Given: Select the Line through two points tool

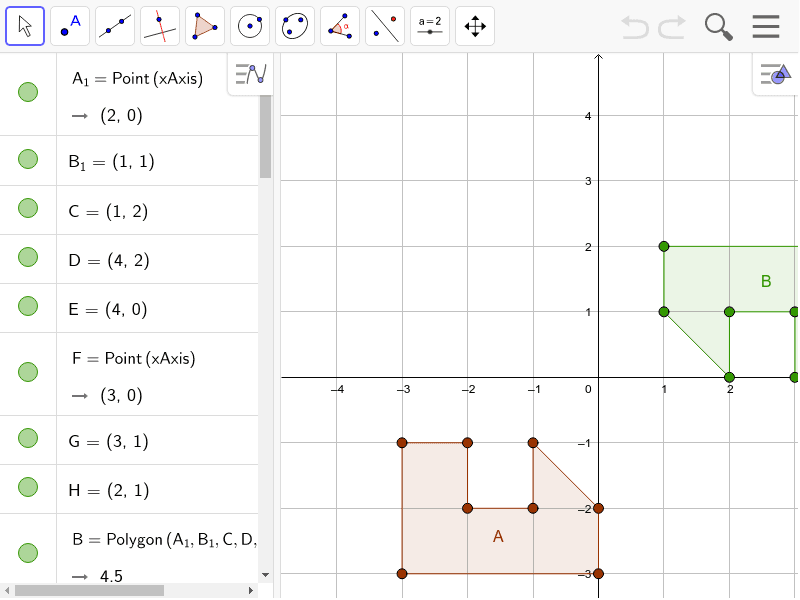Looking at the screenshot, I should tap(115, 26).
